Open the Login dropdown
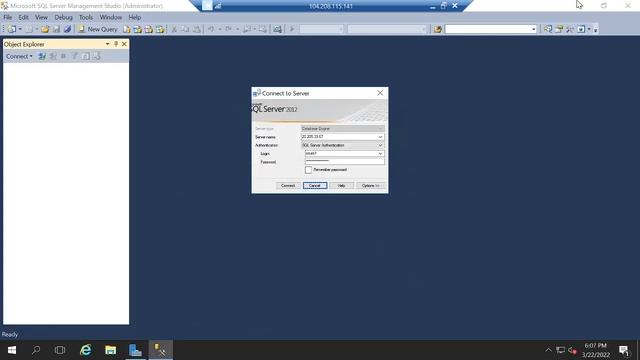This screenshot has width=640, height=360. [380, 153]
